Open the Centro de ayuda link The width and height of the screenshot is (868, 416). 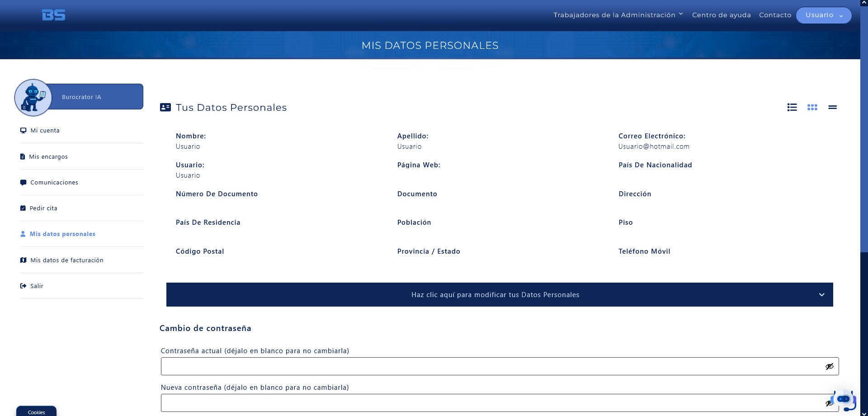(x=721, y=15)
